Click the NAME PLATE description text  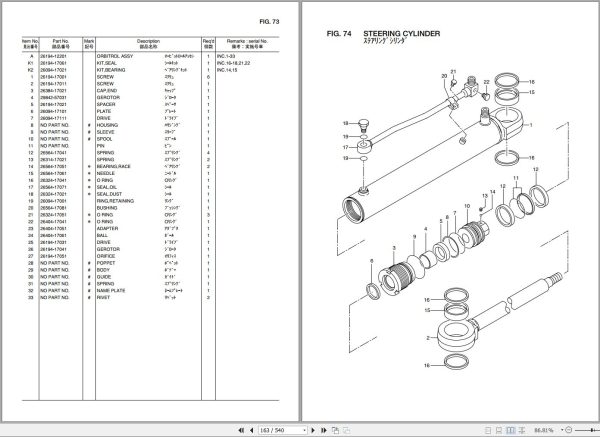click(x=111, y=290)
